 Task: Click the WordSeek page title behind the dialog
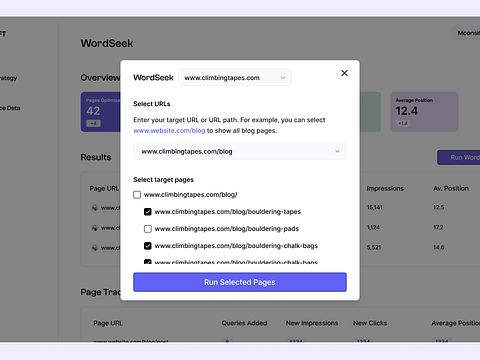point(107,43)
